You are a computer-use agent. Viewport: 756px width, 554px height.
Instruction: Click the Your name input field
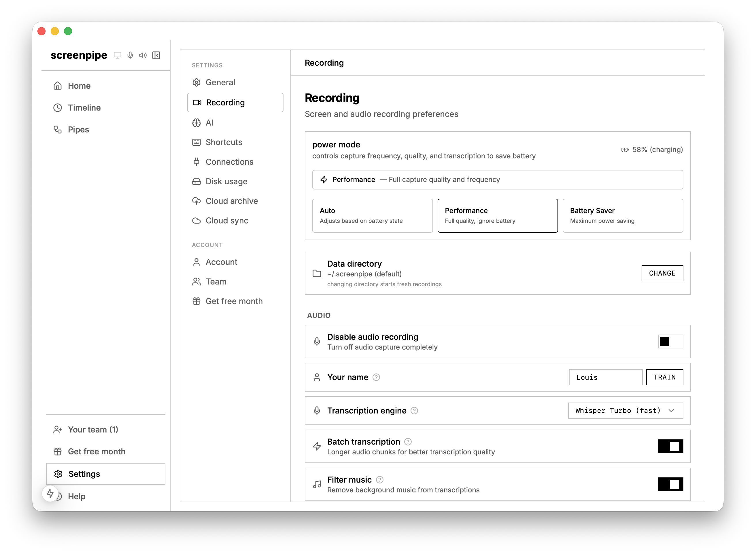click(605, 377)
